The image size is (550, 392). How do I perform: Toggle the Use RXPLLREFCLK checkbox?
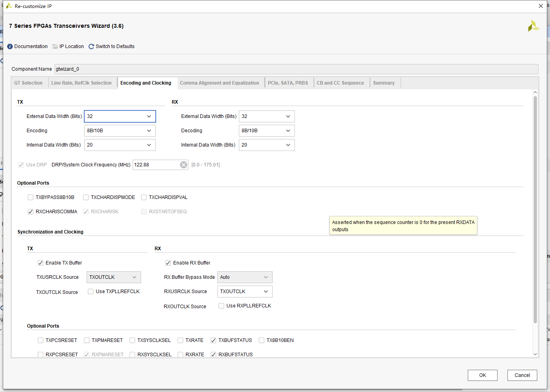221,306
